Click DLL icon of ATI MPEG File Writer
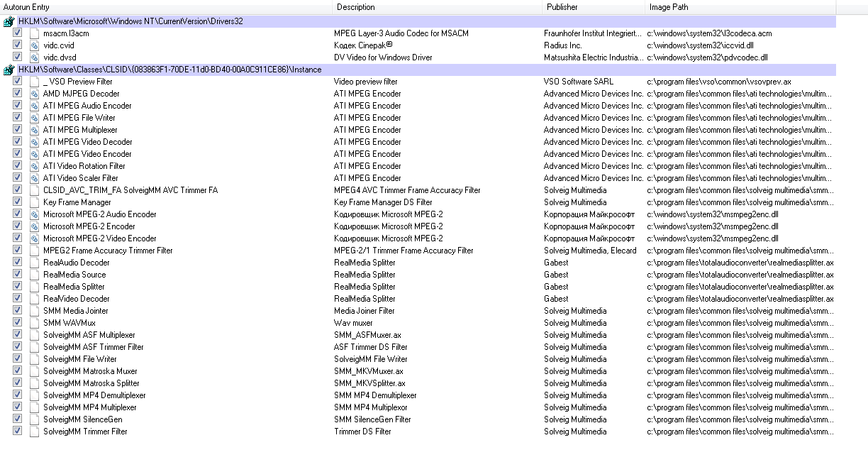This screenshot has height=467, width=868. click(34, 118)
